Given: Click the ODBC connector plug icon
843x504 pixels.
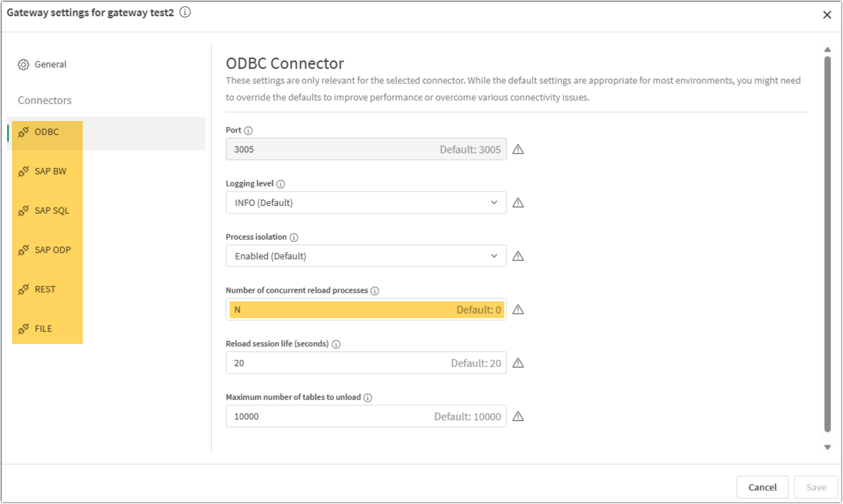Looking at the screenshot, I should pyautogui.click(x=23, y=132).
